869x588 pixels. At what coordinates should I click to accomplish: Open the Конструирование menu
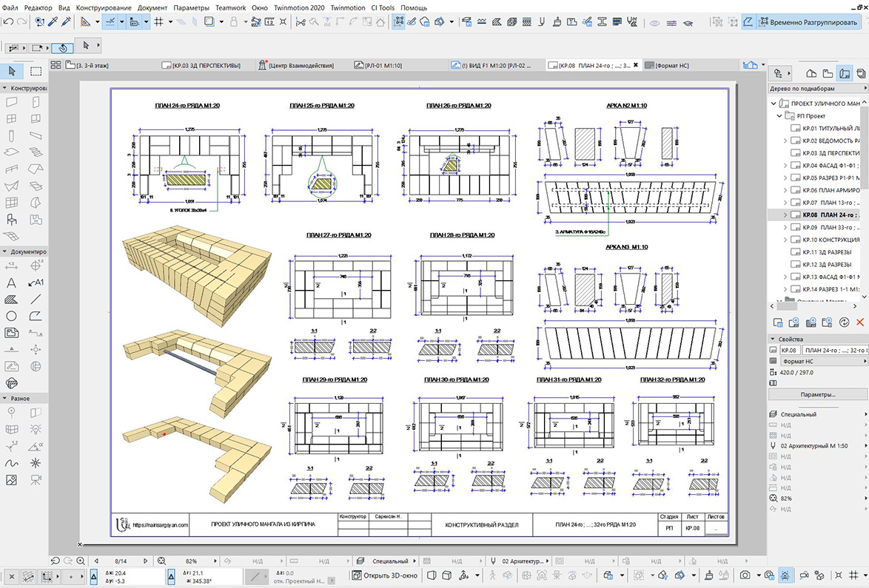(x=104, y=7)
